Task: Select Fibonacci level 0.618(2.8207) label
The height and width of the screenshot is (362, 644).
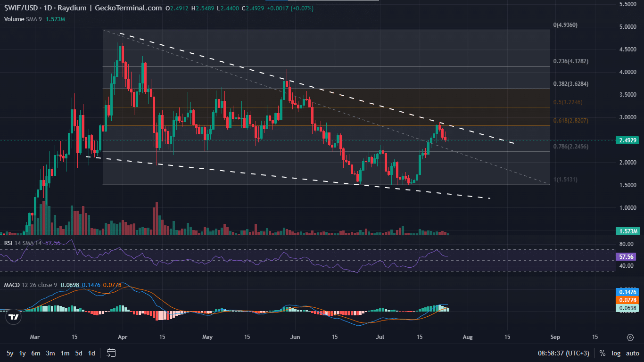Action: pyautogui.click(x=571, y=120)
